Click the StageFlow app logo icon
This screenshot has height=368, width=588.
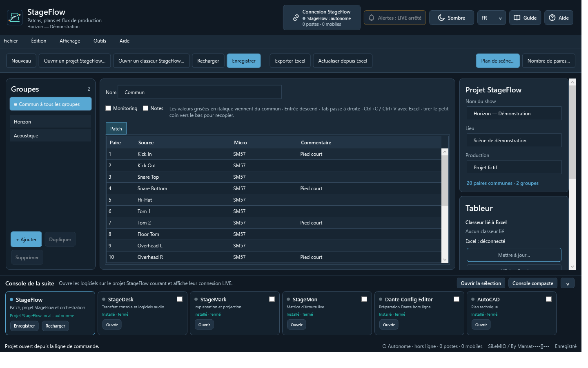15,18
